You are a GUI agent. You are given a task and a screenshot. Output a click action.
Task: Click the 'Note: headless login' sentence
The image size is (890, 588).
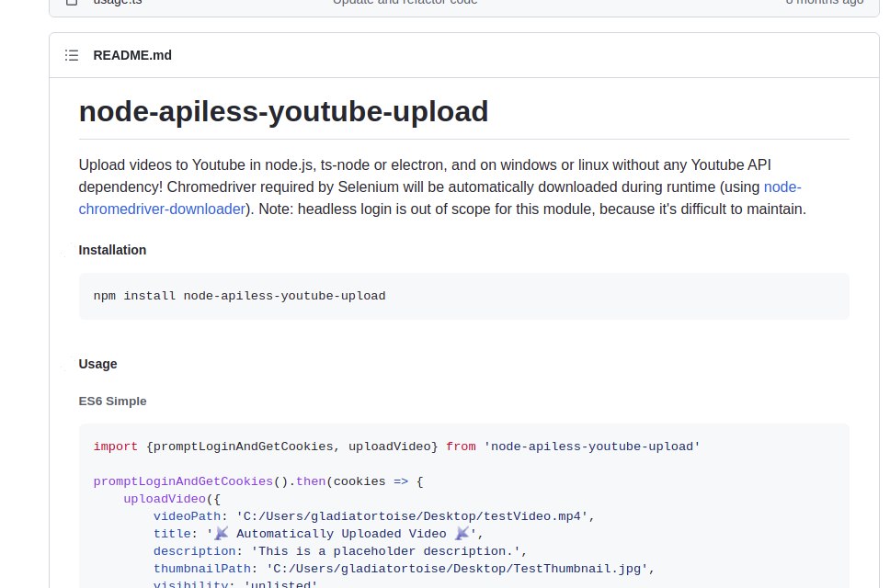point(532,209)
